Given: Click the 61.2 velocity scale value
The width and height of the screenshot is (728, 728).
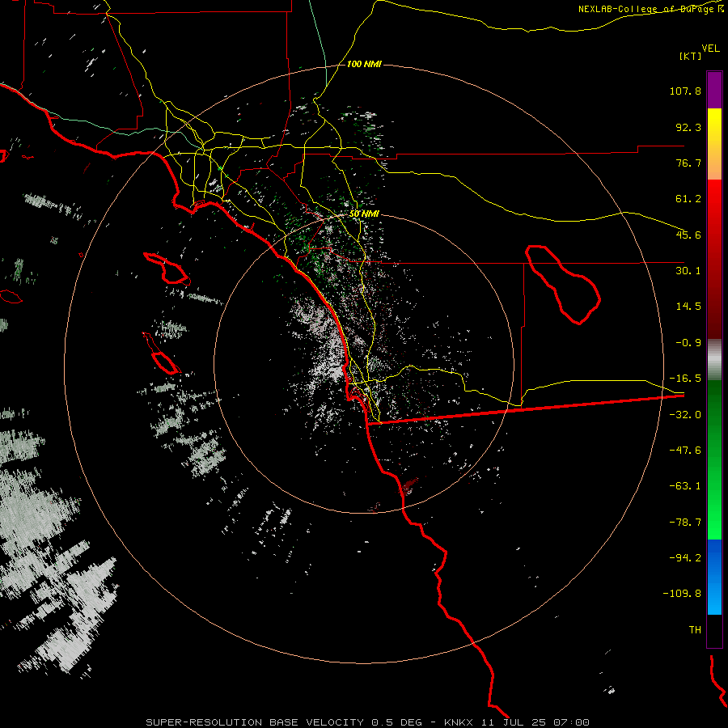Looking at the screenshot, I should 688,199.
